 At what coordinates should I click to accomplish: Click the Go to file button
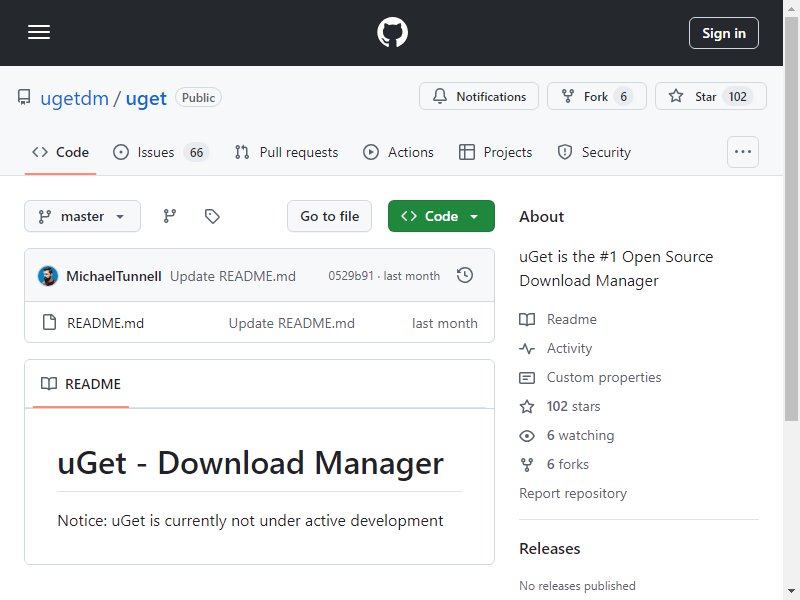click(329, 216)
